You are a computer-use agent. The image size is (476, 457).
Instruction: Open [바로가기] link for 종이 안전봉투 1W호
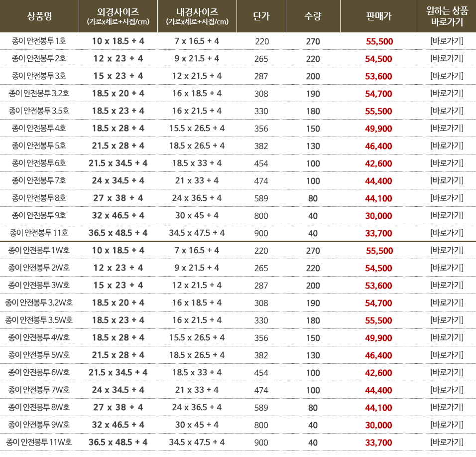pos(447,250)
